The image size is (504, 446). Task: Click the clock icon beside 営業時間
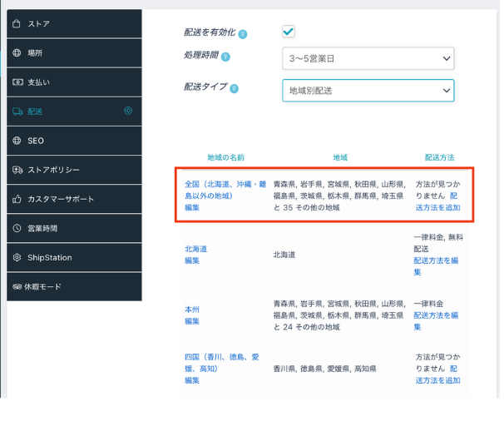[x=17, y=229]
